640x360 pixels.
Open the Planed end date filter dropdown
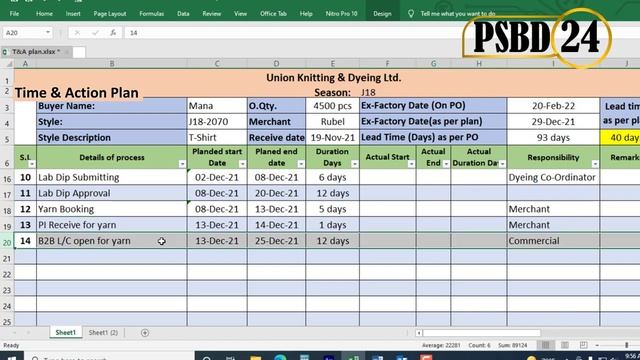pos(301,164)
